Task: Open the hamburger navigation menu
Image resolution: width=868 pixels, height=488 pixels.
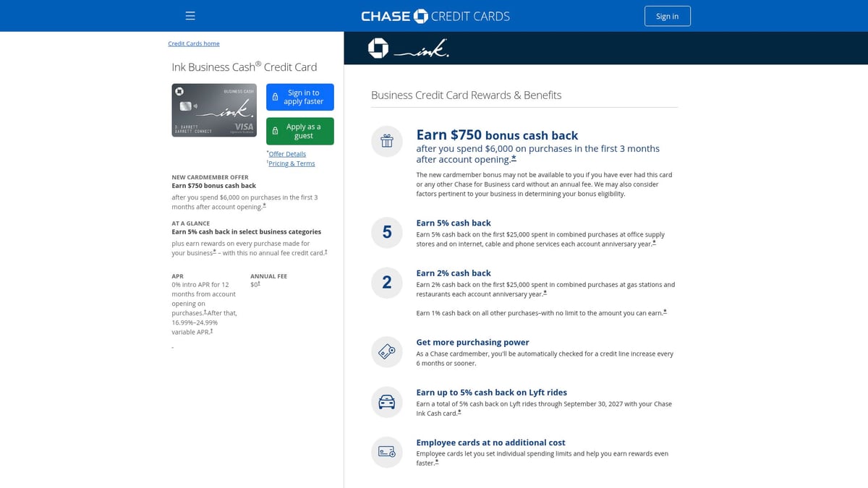Action: coord(190,16)
